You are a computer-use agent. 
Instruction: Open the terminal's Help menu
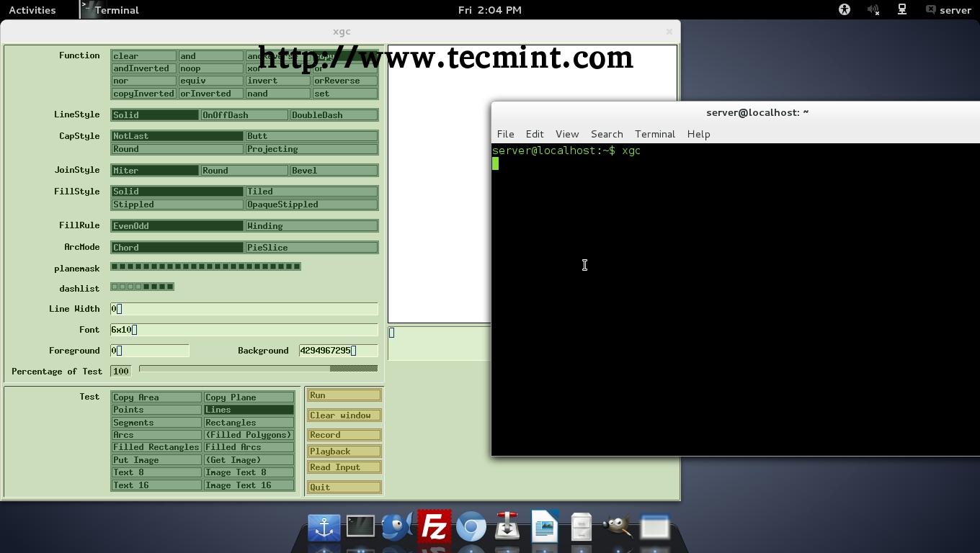point(698,134)
